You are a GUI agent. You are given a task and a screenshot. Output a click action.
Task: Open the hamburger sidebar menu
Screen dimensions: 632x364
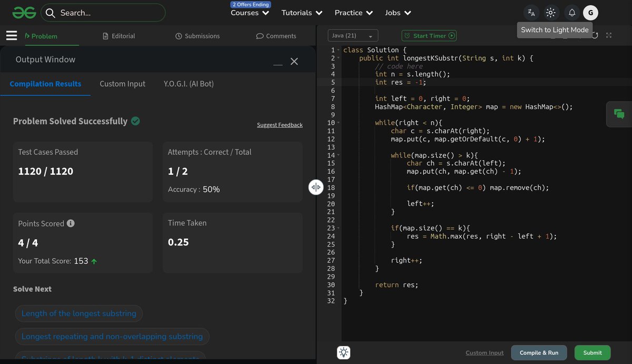(12, 36)
